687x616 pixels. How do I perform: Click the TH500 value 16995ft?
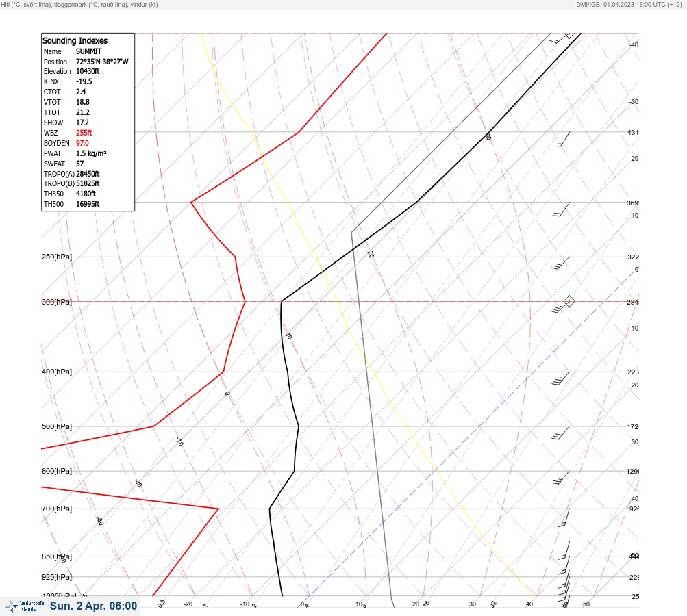tap(88, 204)
